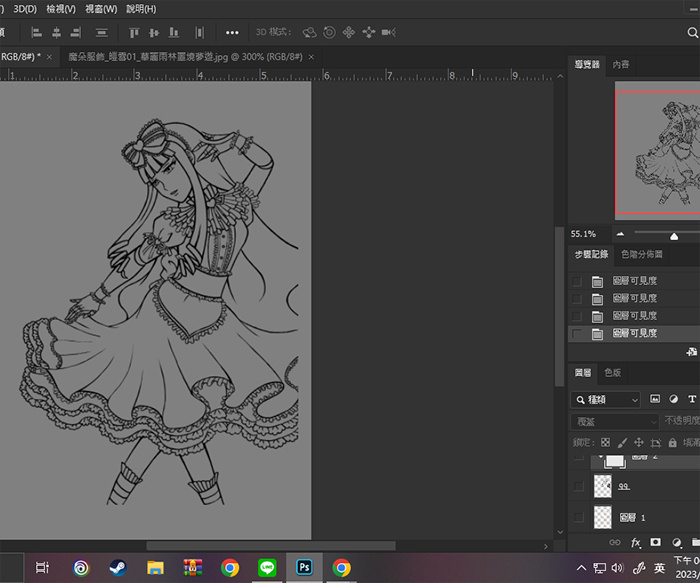Click the search magnifier icon top right
The height and width of the screenshot is (583, 700).
692,33
